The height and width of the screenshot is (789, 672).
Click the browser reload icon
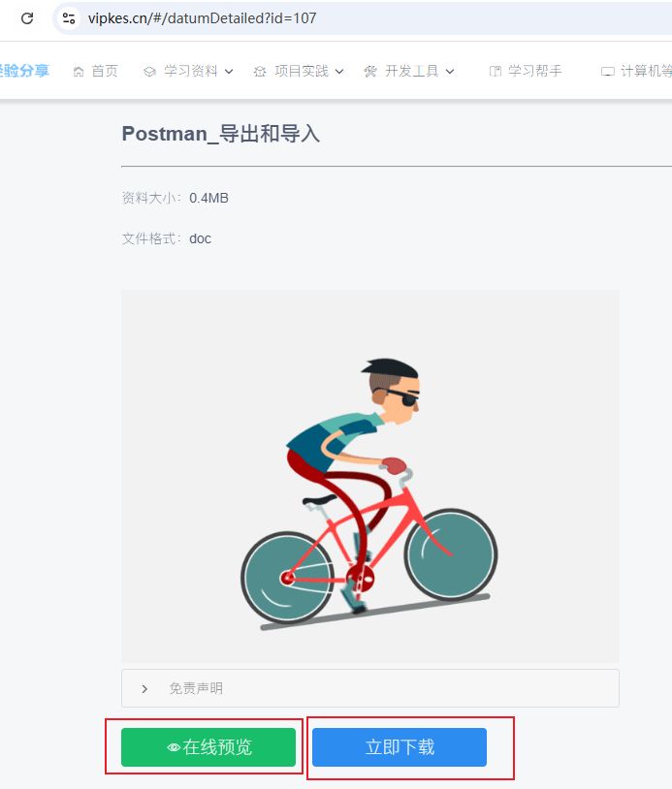[x=27, y=18]
